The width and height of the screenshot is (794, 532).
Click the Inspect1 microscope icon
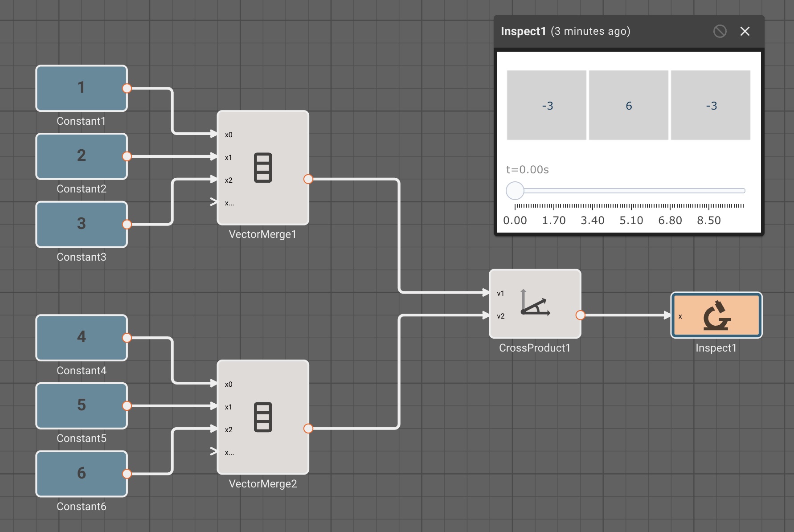click(716, 315)
